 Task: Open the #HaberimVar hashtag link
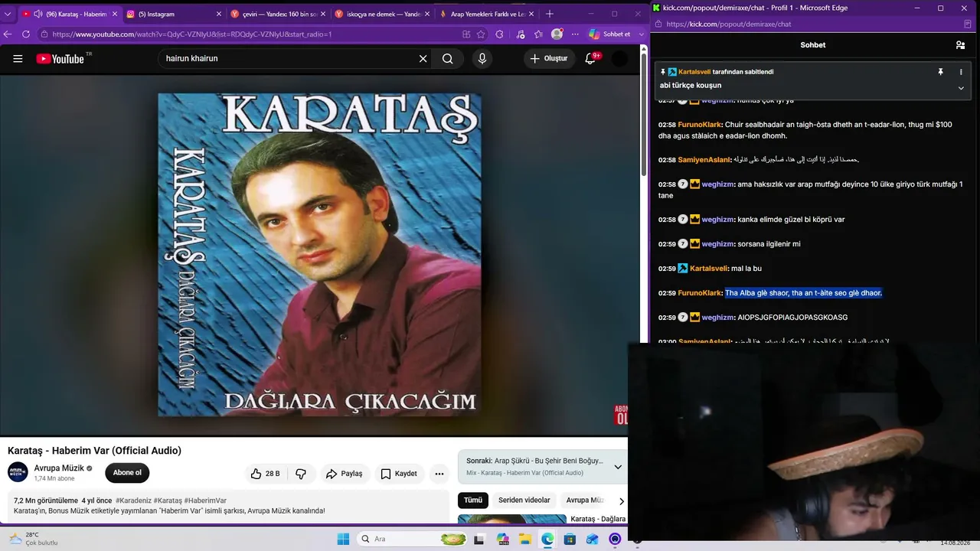[205, 500]
